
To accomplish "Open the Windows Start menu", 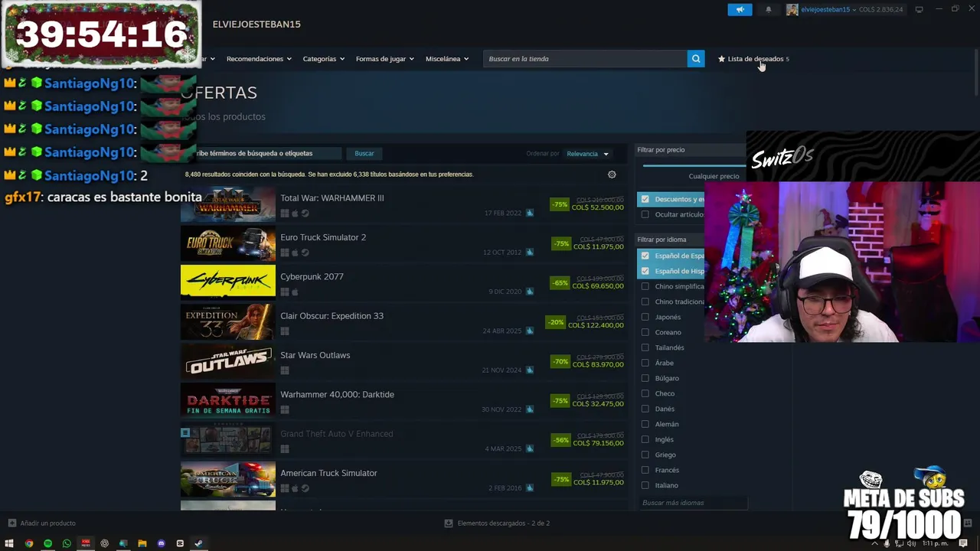I will pos(9,543).
